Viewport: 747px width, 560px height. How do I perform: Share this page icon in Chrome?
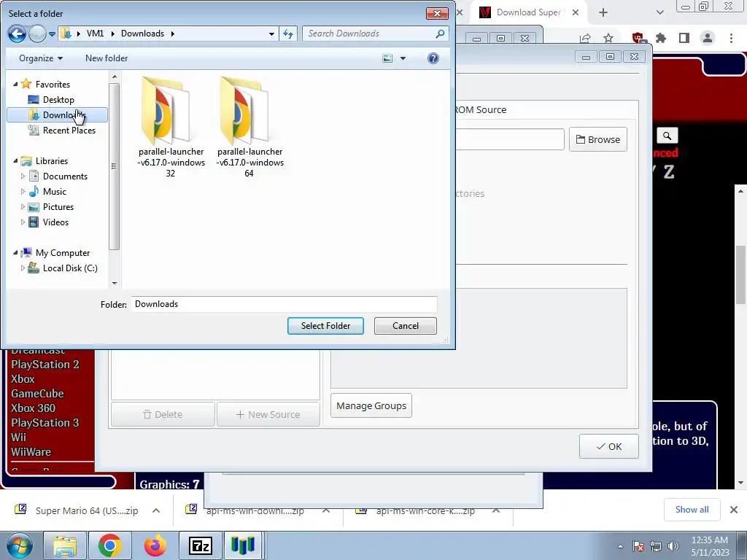(585, 38)
